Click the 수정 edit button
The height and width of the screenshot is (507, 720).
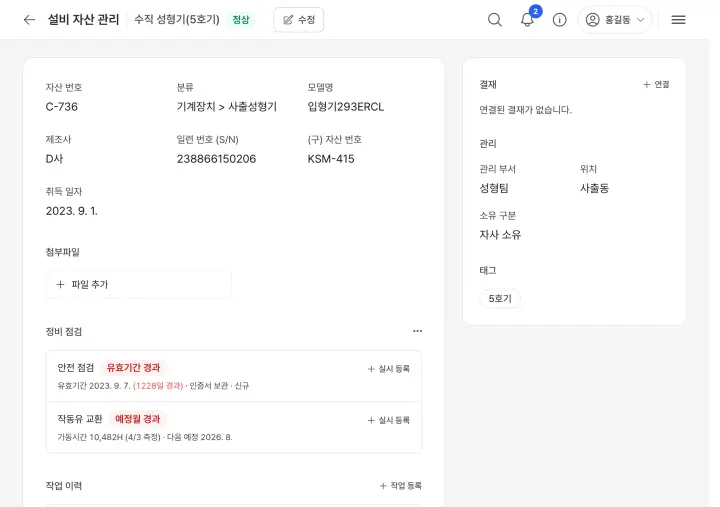tap(298, 20)
